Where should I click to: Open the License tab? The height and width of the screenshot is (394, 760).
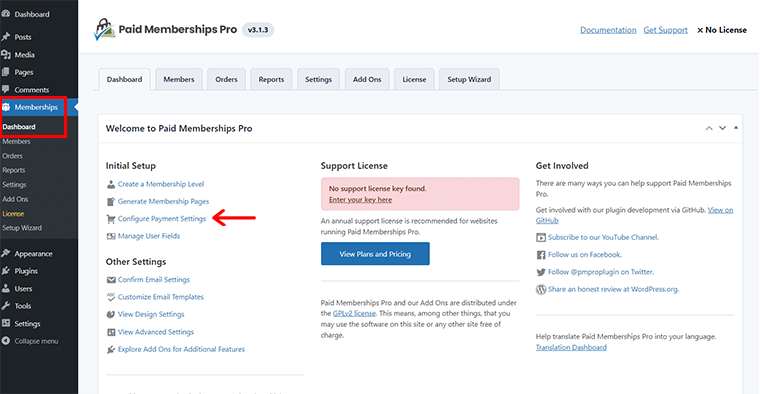414,79
